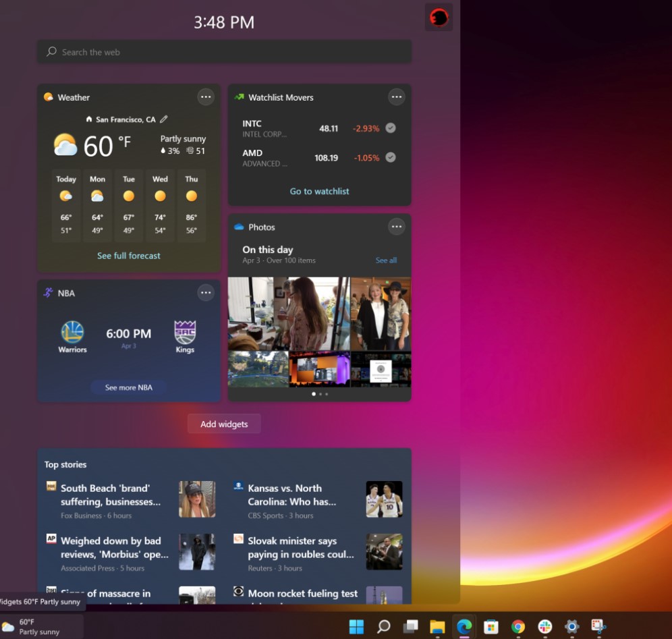
Task: Select second photo carousel page dot
Action: (x=320, y=394)
